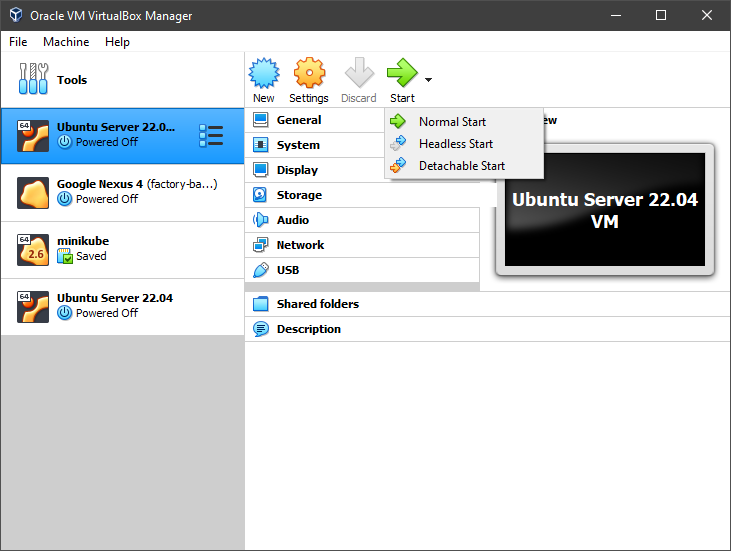This screenshot has width=731, height=551.
Task: Click the Ubuntu Server 22.04 VM preview thumbnail
Action: pos(605,210)
